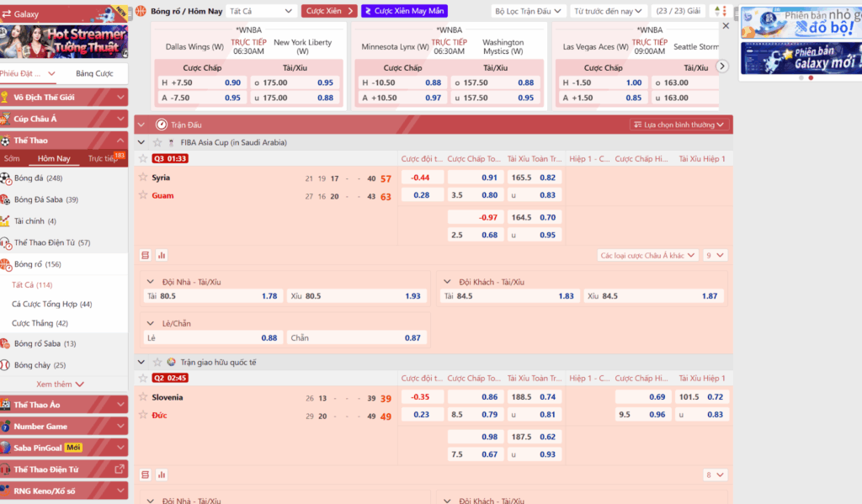Open Slovenia vs Đức statistics chart icon
Viewport: 862px width, 504px height.
point(162,475)
